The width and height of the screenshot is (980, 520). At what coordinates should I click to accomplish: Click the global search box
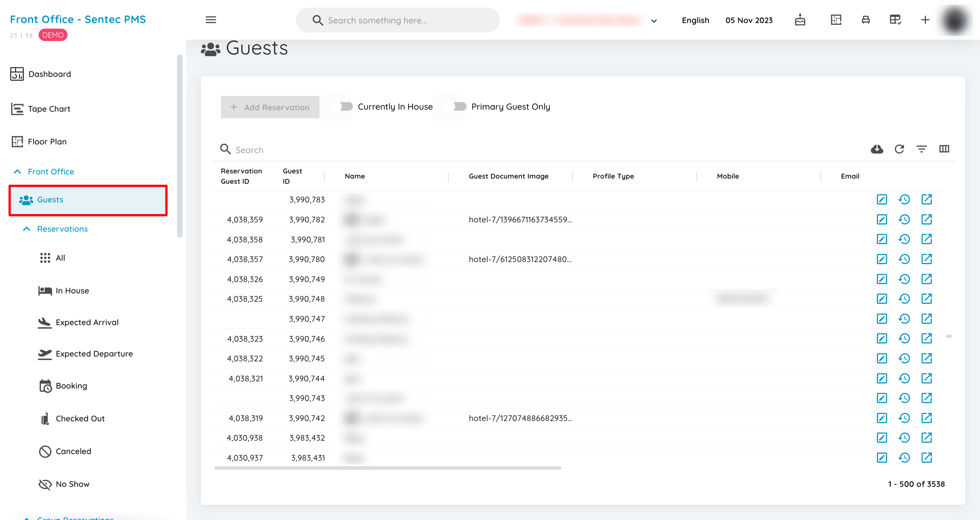[398, 20]
